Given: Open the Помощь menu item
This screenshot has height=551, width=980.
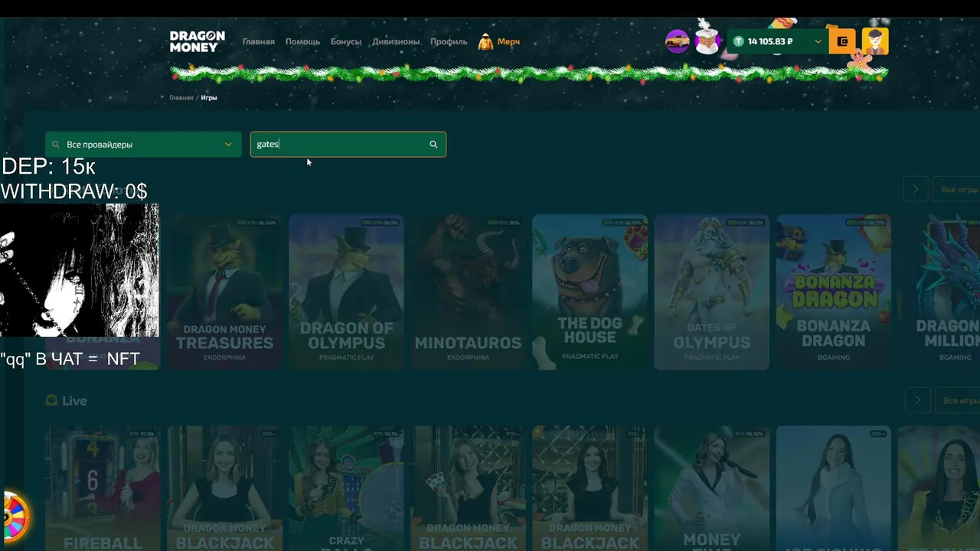Looking at the screenshot, I should [x=302, y=41].
